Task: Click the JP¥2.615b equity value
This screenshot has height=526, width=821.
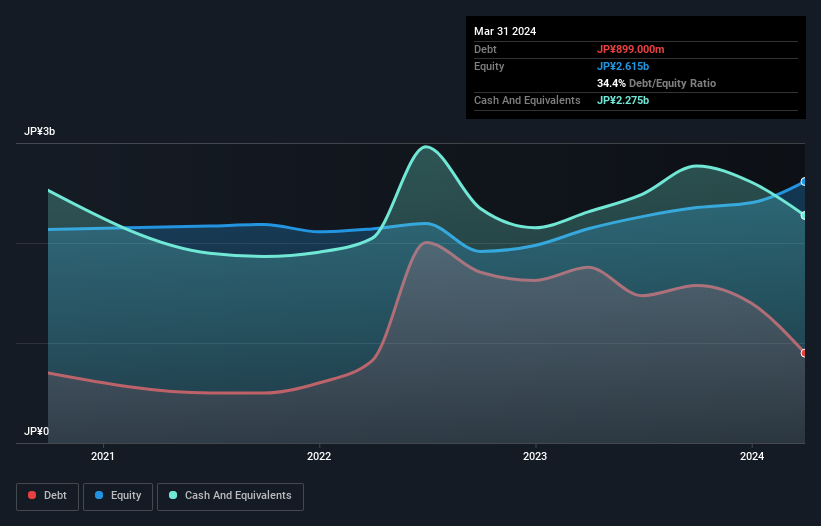Action: coord(623,66)
